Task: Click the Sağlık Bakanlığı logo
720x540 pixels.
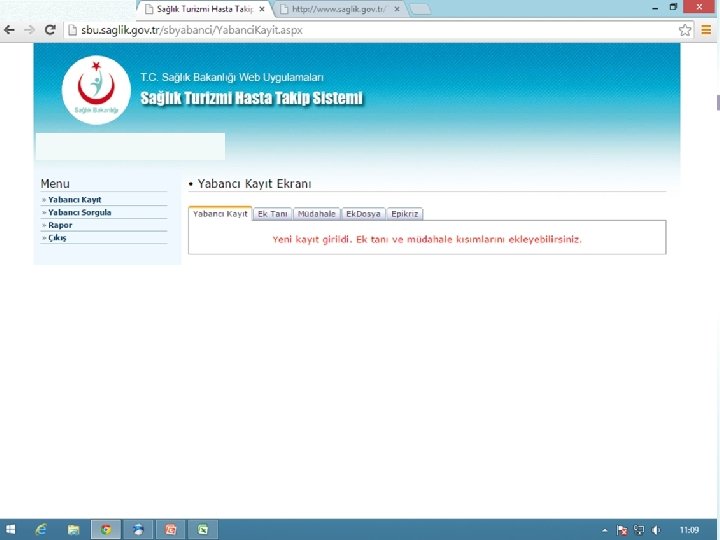Action: tap(96, 90)
